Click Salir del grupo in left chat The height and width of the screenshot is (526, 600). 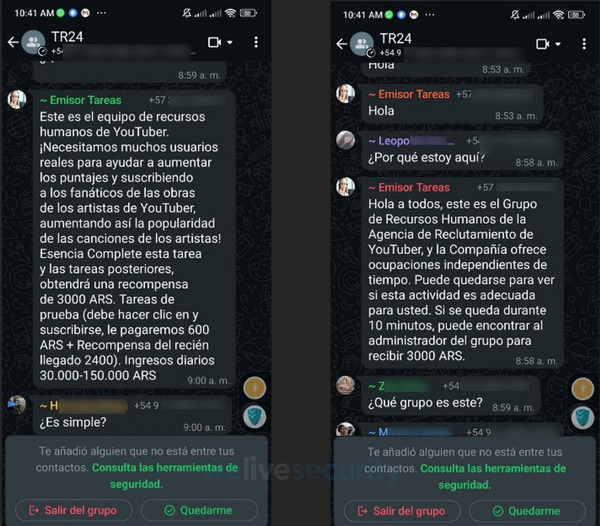pos(74,510)
